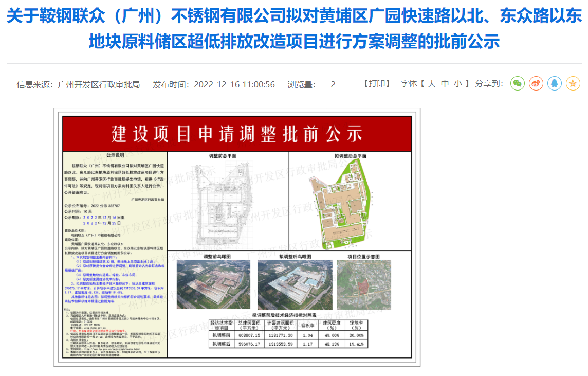Screen dimensions: 588x376
Task: Click the 拟调整后总平面 colored site plan
Action: coord(340,205)
